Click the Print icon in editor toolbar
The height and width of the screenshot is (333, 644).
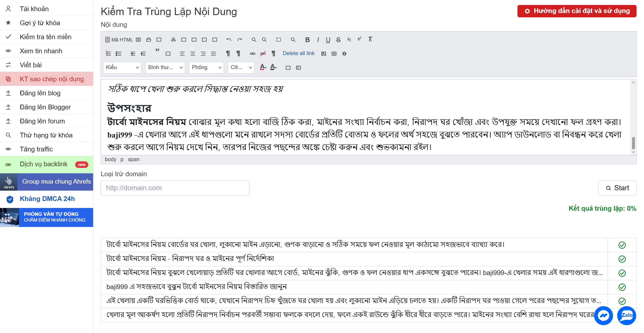(x=148, y=39)
